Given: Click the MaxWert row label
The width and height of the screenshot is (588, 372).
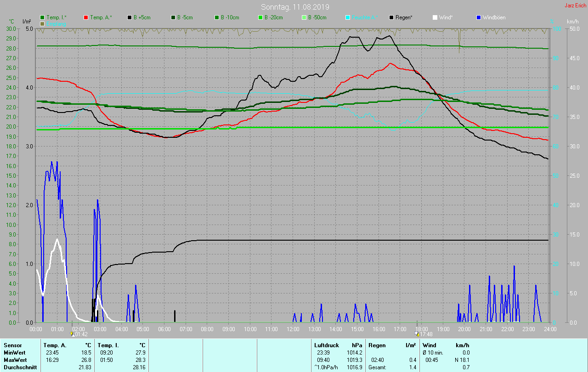Looking at the screenshot, I should click(x=14, y=360).
